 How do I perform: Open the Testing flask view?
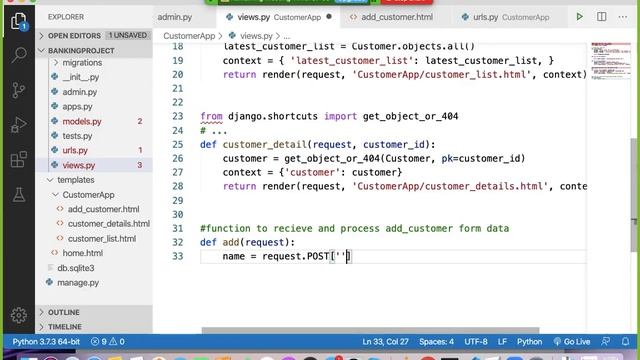pyautogui.click(x=19, y=195)
